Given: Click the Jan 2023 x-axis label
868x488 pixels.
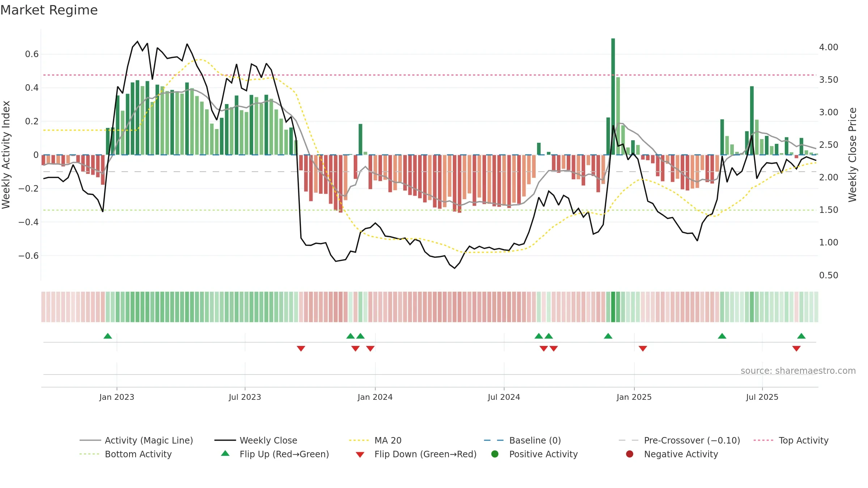Looking at the screenshot, I should click(117, 397).
